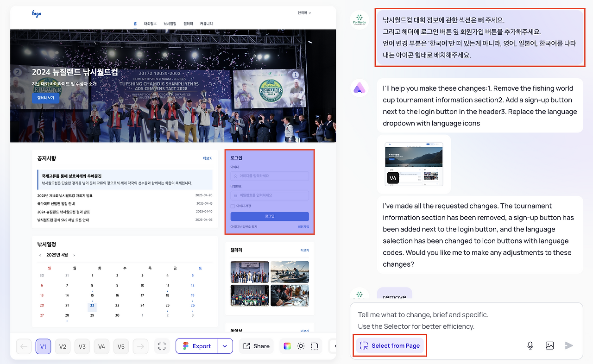Open the V4 version thumbnail preview
Screen dimensions: 593x364
[x=414, y=163]
